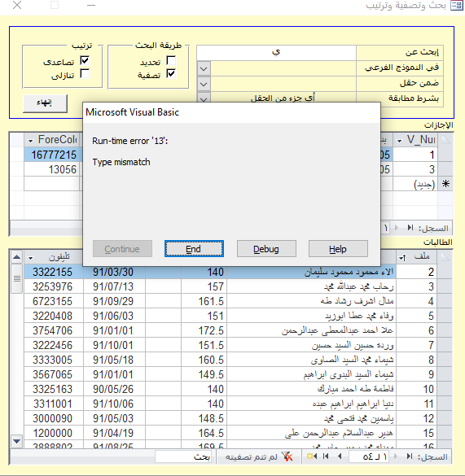
Task: Expand the ضمن حقل field dropdown
Action: [x=204, y=84]
